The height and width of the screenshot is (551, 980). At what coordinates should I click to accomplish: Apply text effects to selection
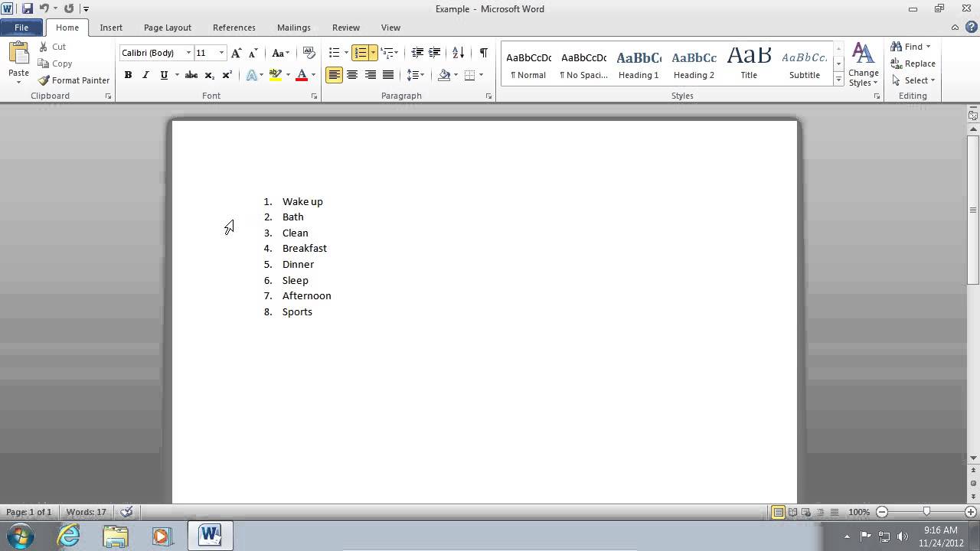click(252, 75)
